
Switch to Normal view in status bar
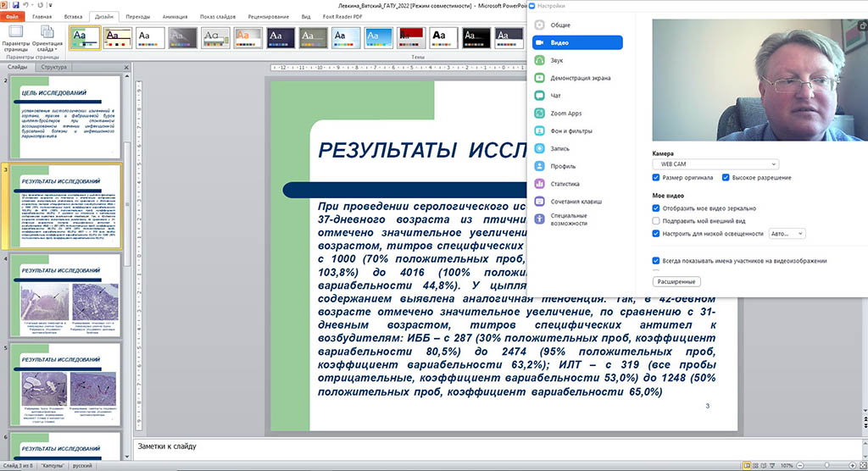[x=747, y=465]
